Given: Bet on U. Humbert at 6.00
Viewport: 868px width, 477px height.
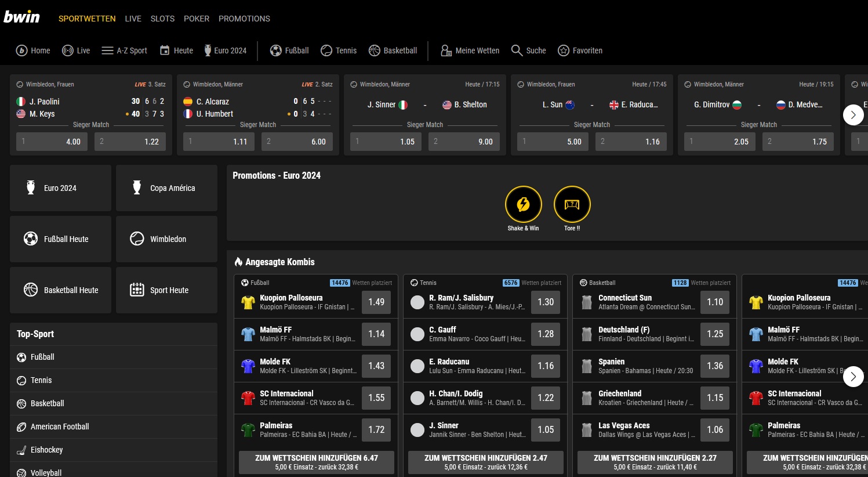Looking at the screenshot, I should click(x=297, y=142).
